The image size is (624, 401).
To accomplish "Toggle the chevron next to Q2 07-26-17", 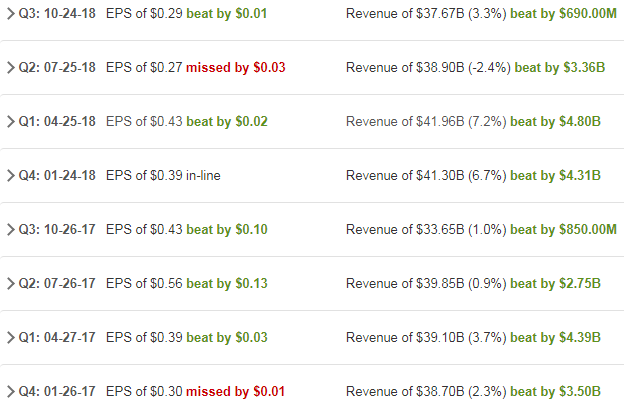I will pyautogui.click(x=10, y=284).
